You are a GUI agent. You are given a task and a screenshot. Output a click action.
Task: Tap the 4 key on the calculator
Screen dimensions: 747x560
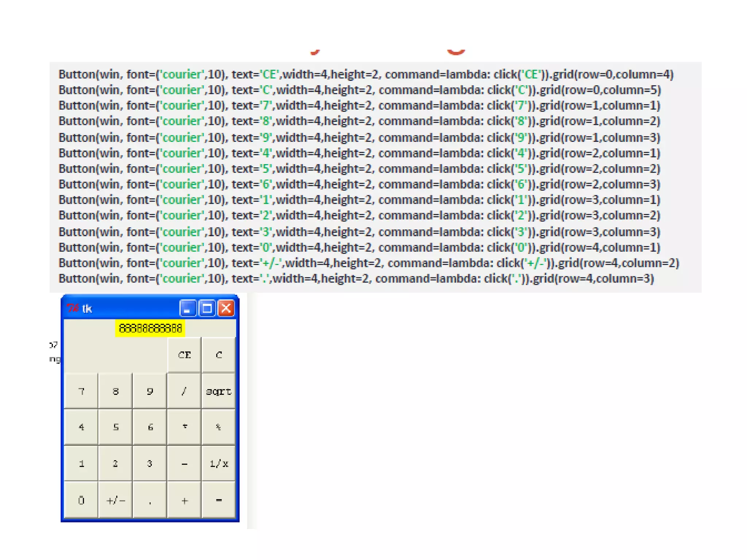[81, 427]
